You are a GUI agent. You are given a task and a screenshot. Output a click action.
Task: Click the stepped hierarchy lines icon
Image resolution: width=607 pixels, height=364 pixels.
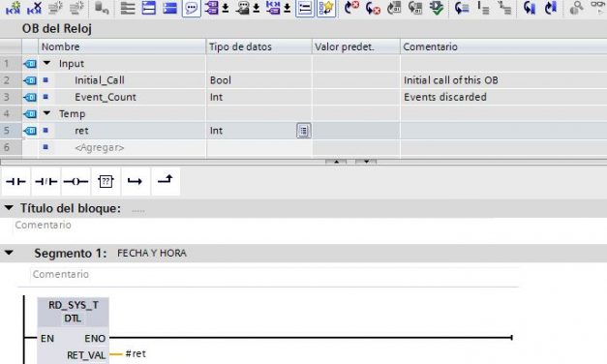coord(504,8)
